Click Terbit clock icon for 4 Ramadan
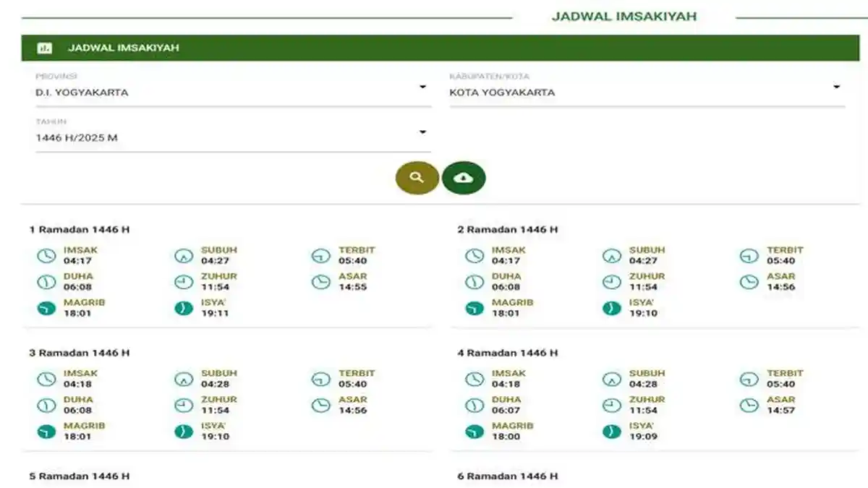The height and width of the screenshot is (488, 868). 749,380
